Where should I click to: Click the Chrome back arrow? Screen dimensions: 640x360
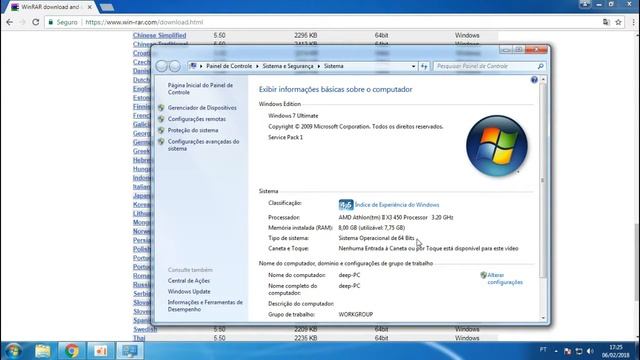point(9,22)
